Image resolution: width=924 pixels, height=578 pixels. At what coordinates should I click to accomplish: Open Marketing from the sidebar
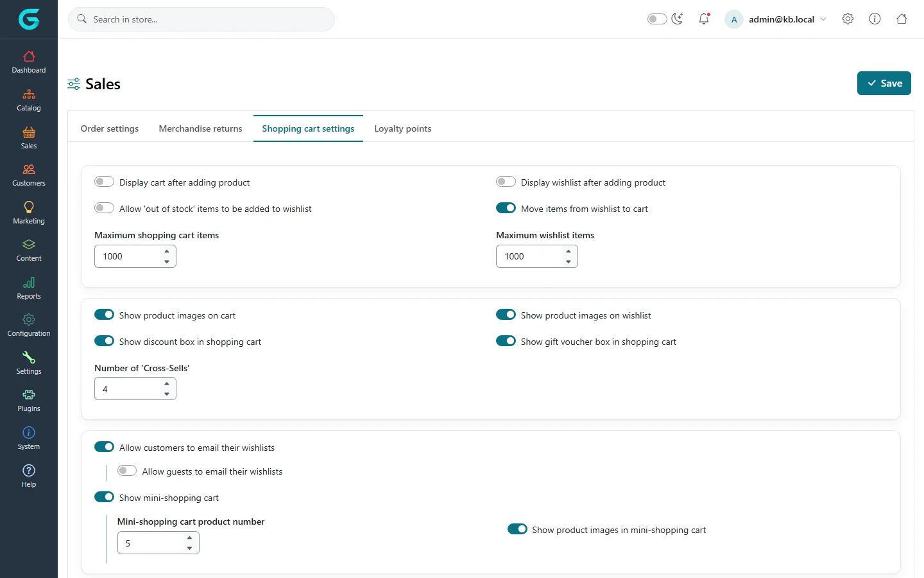(29, 213)
